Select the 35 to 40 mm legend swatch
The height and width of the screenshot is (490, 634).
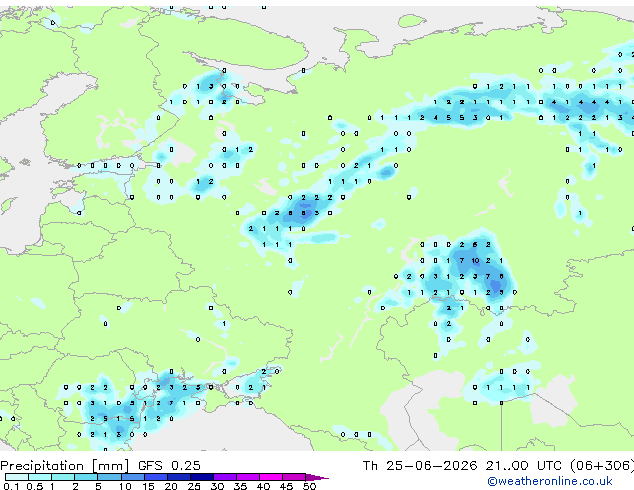pyautogui.click(x=248, y=477)
